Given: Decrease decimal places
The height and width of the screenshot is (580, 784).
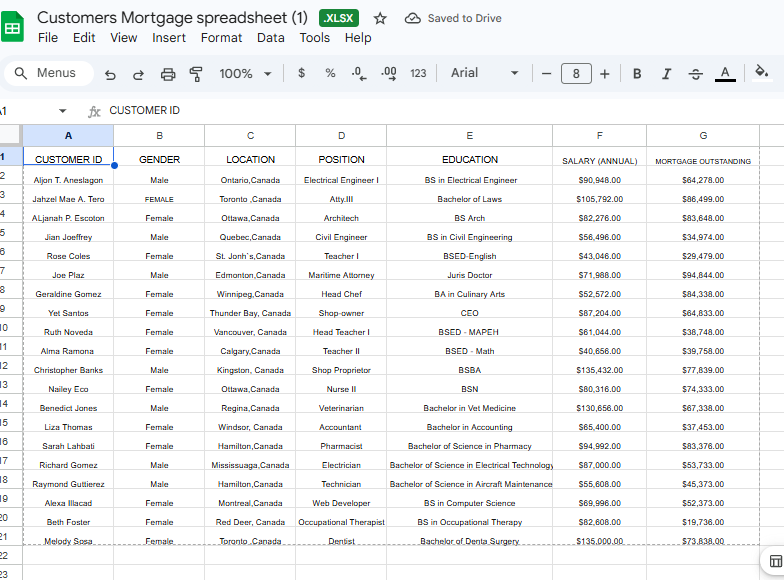Looking at the screenshot, I should pyautogui.click(x=358, y=74).
